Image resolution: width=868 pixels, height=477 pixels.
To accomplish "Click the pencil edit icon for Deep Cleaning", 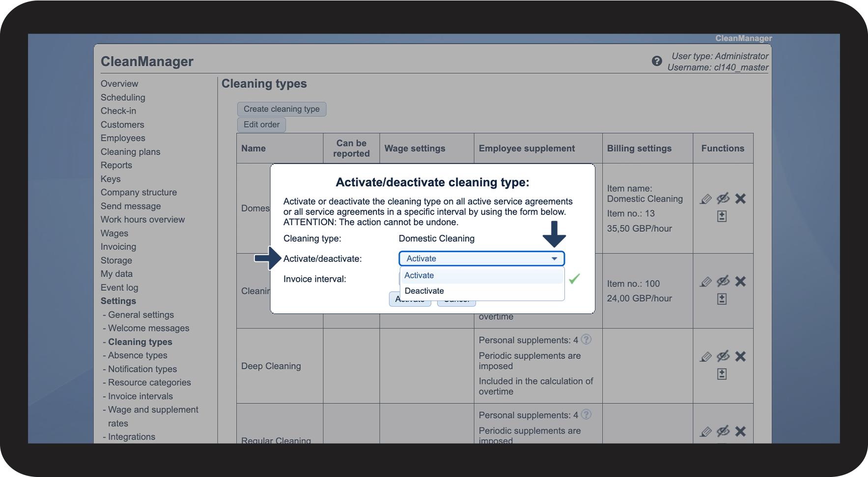I will pyautogui.click(x=706, y=357).
